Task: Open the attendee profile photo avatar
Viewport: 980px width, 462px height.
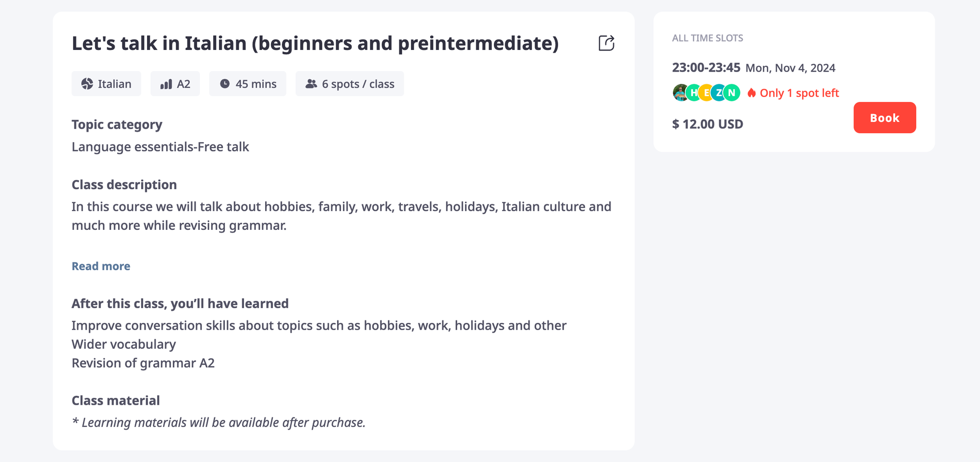Action: [x=680, y=93]
